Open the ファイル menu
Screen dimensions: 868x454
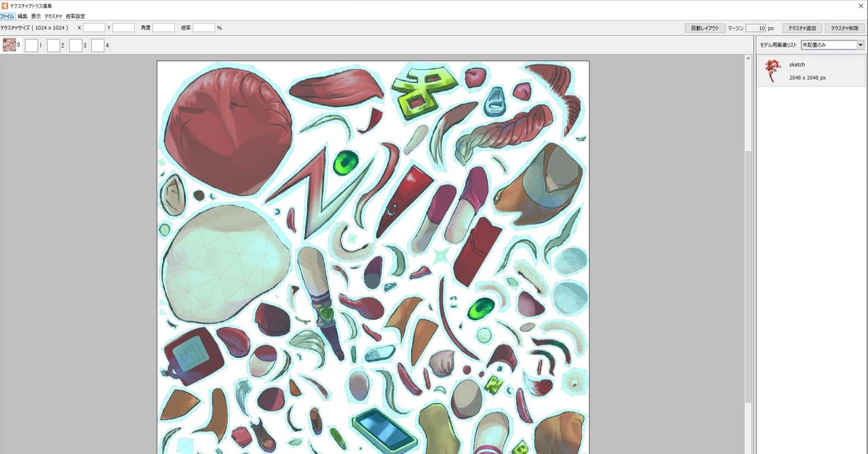point(8,16)
